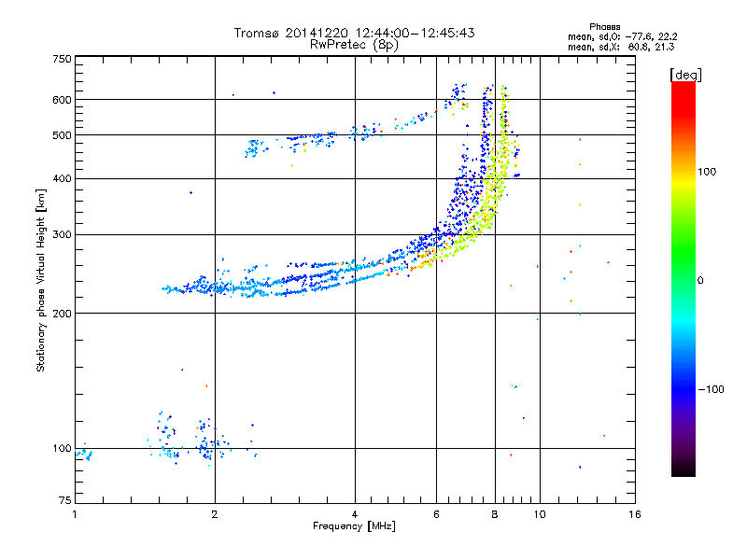Click x-axis tick label '6'
The width and height of the screenshot is (747, 560).
tap(436, 514)
